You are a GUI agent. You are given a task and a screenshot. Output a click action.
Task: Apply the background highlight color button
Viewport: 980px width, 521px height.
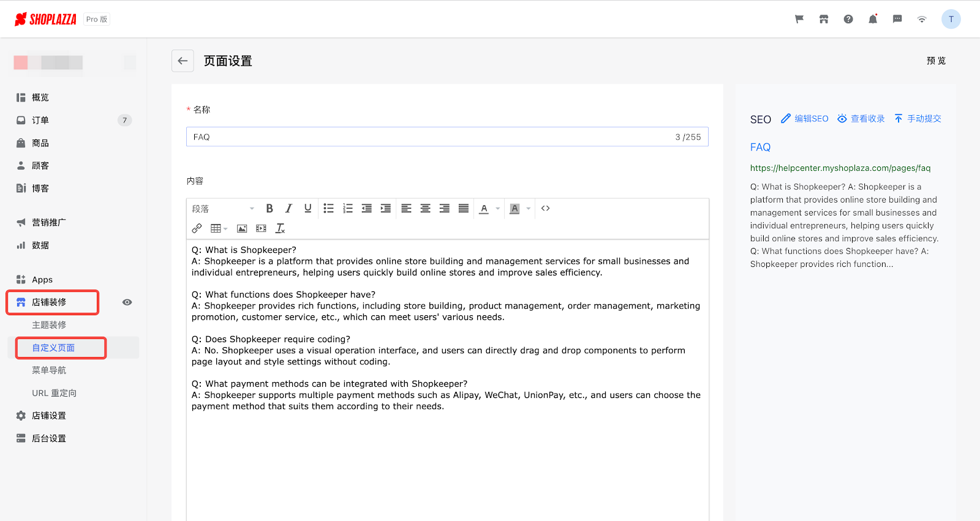pyautogui.click(x=514, y=209)
